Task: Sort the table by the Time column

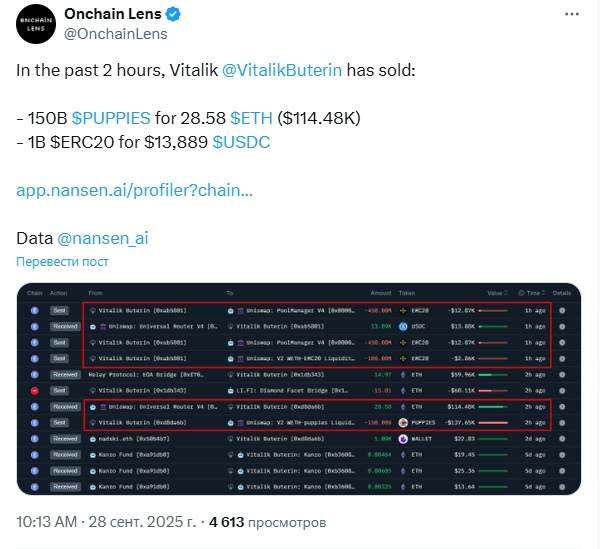Action: pos(533,293)
